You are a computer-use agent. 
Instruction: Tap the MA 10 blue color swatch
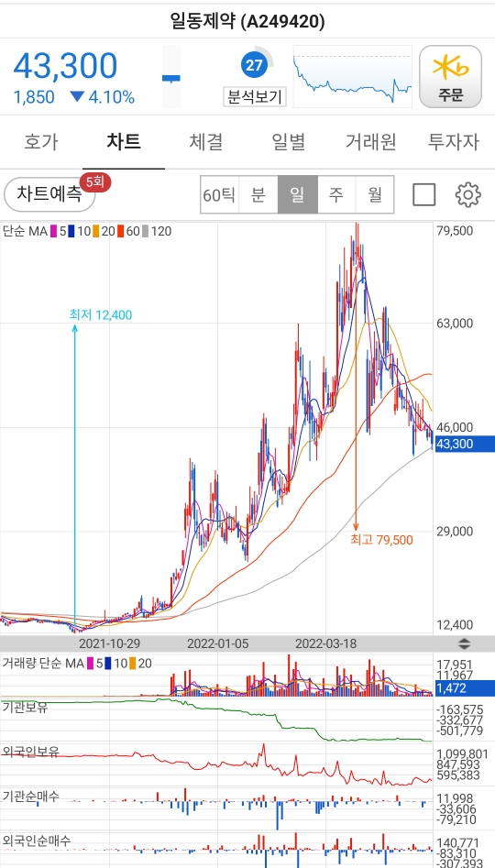[x=71, y=231]
